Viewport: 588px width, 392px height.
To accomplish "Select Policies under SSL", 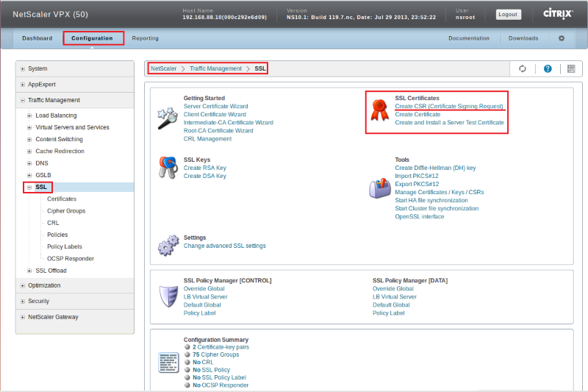I will coord(57,235).
